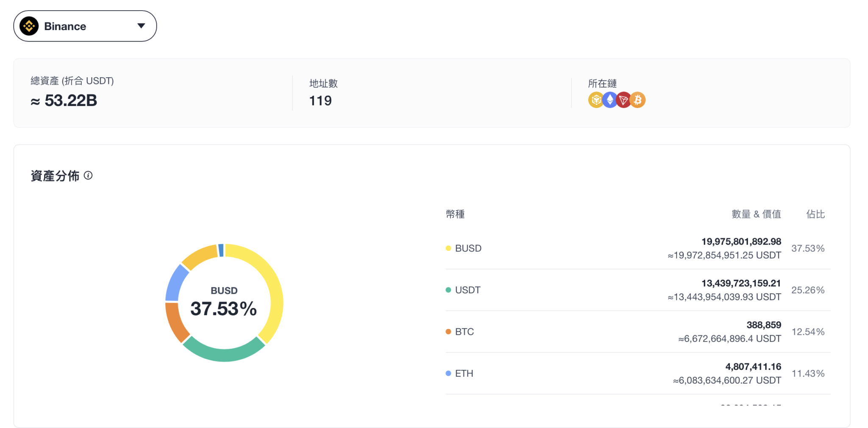Click the BNB Chain icon
This screenshot has width=868, height=428.
point(595,100)
